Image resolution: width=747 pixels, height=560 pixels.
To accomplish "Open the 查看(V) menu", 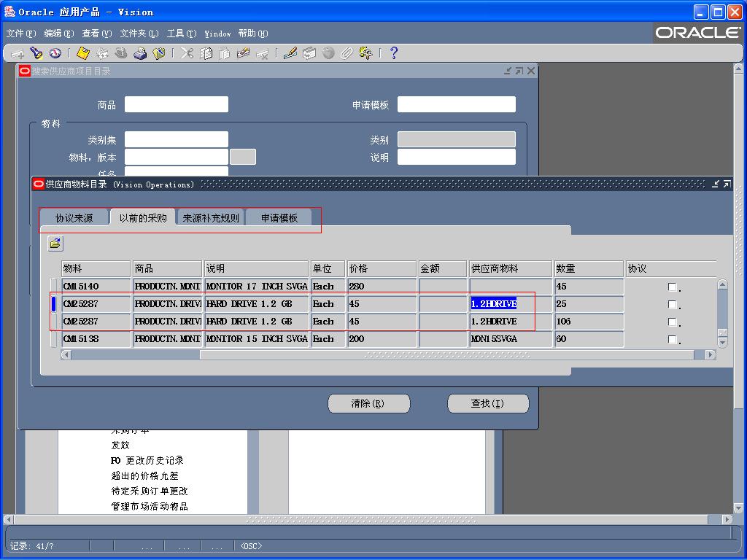I will point(97,34).
